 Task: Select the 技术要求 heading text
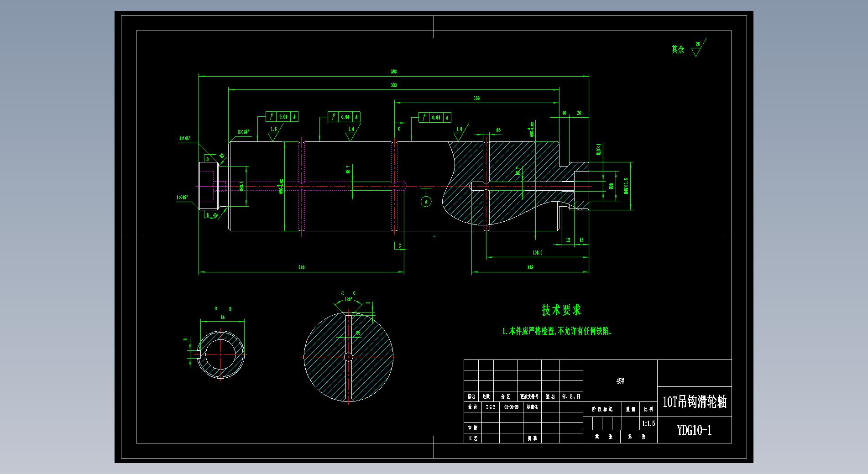561,310
